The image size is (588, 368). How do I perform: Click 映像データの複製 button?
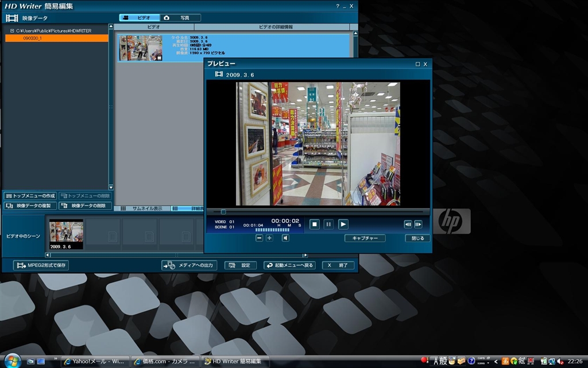(x=30, y=206)
